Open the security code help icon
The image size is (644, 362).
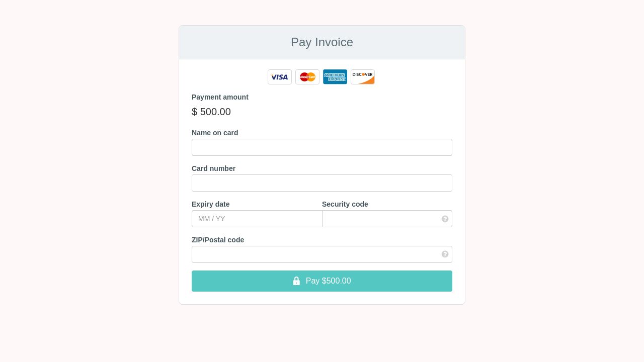pos(445,219)
